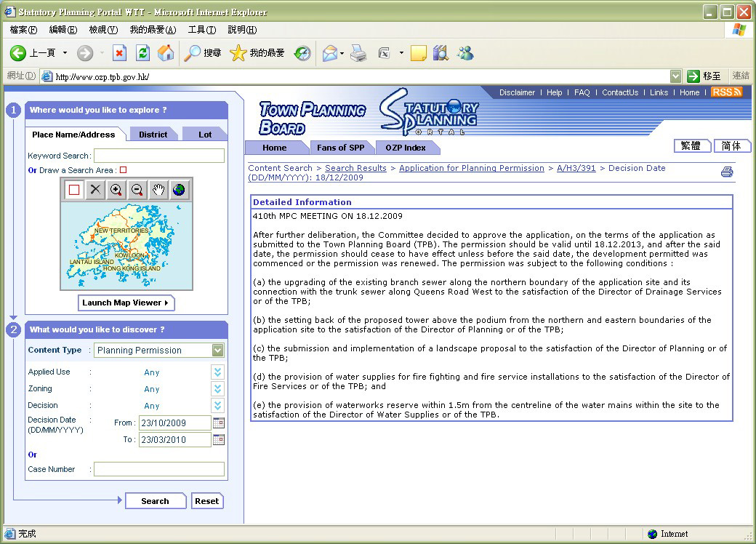Clear search area with the map X tool

point(95,190)
